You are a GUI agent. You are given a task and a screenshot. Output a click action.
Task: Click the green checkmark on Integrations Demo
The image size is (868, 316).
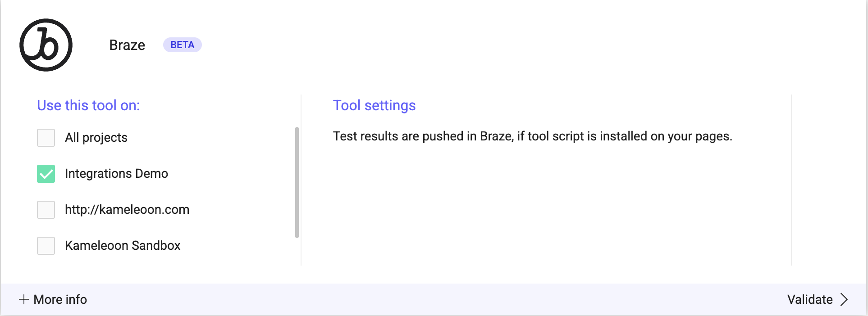tap(46, 173)
